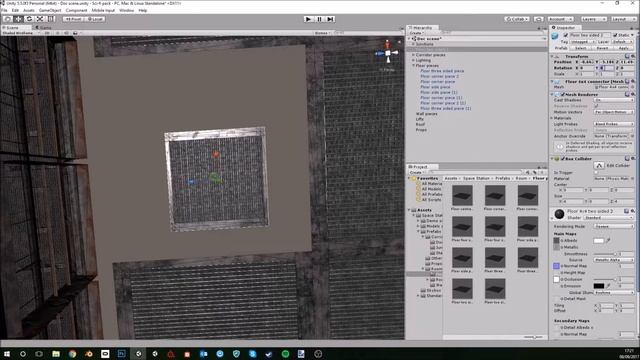The width and height of the screenshot is (640, 360).
Task: Switch to the Game tab
Action: 44,28
